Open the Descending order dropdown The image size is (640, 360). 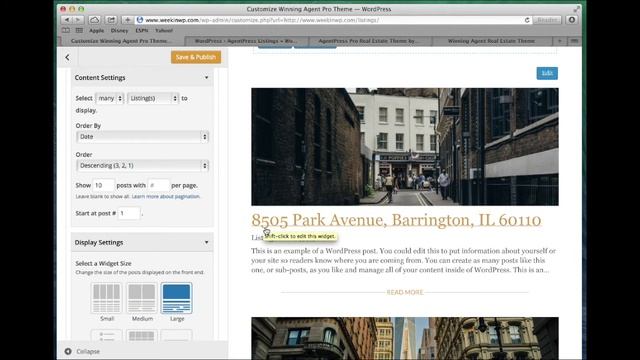click(x=142, y=166)
